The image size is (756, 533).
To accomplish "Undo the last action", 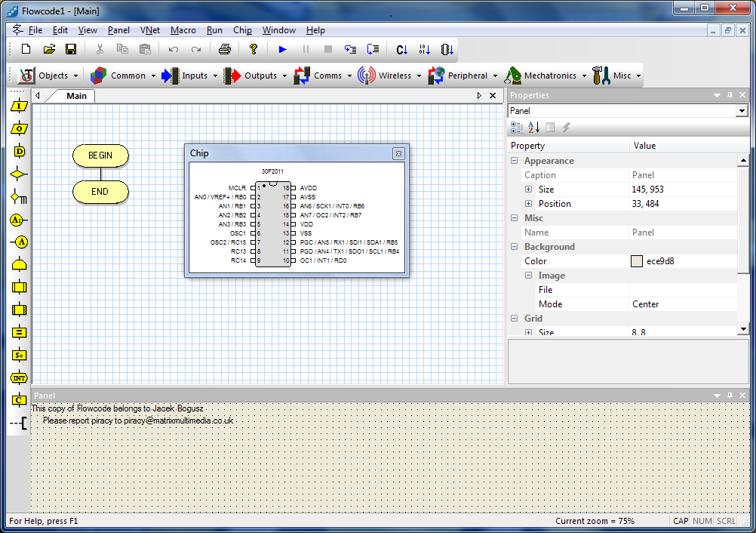I will tap(174, 49).
